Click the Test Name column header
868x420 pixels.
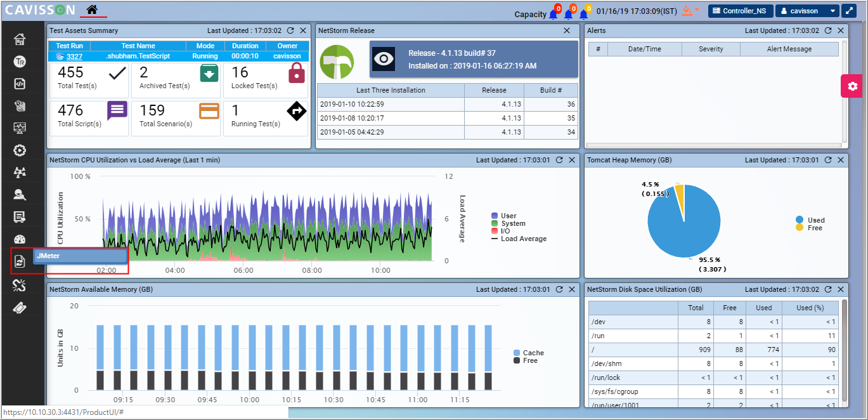[138, 46]
